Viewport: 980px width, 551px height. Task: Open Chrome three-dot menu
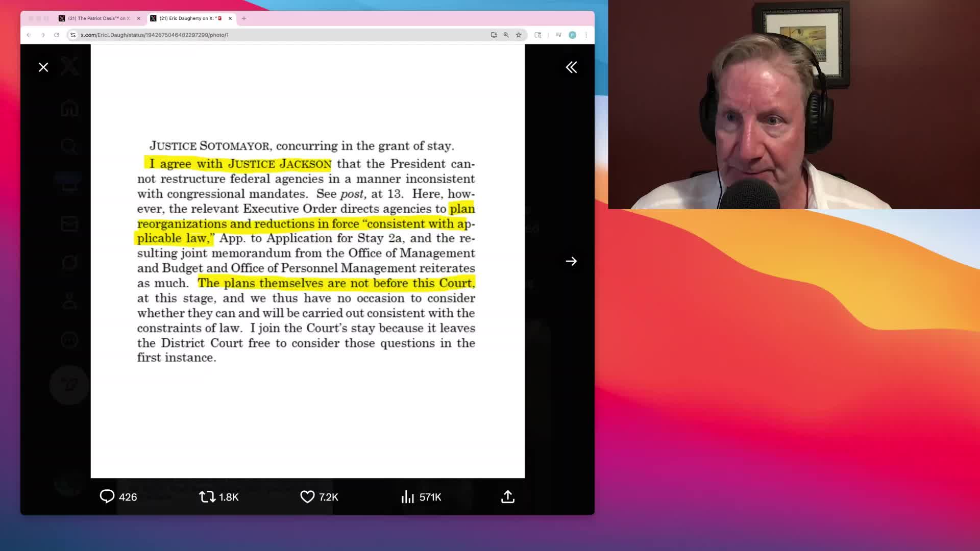(x=586, y=35)
